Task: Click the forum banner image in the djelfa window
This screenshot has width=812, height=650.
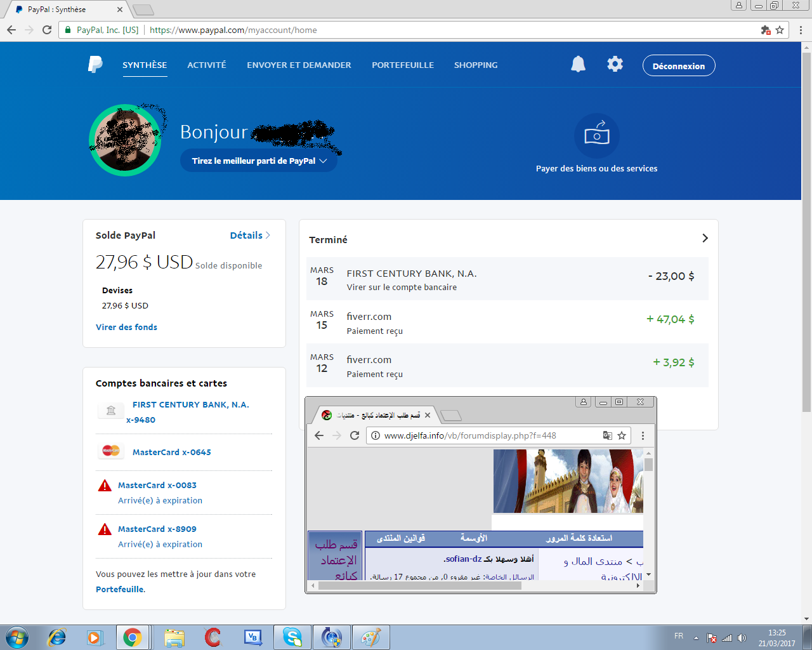Action: point(568,481)
